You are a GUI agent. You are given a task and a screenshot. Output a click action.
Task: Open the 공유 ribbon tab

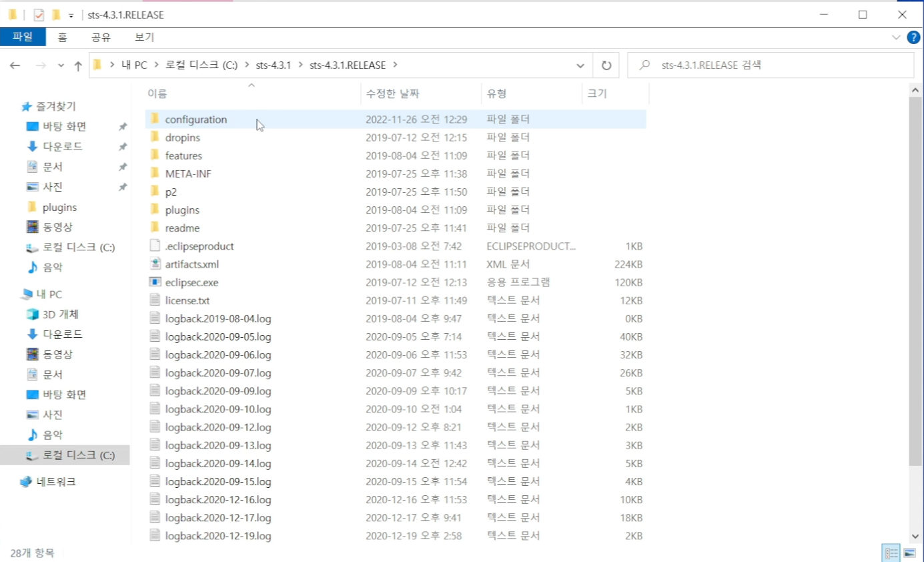click(101, 37)
